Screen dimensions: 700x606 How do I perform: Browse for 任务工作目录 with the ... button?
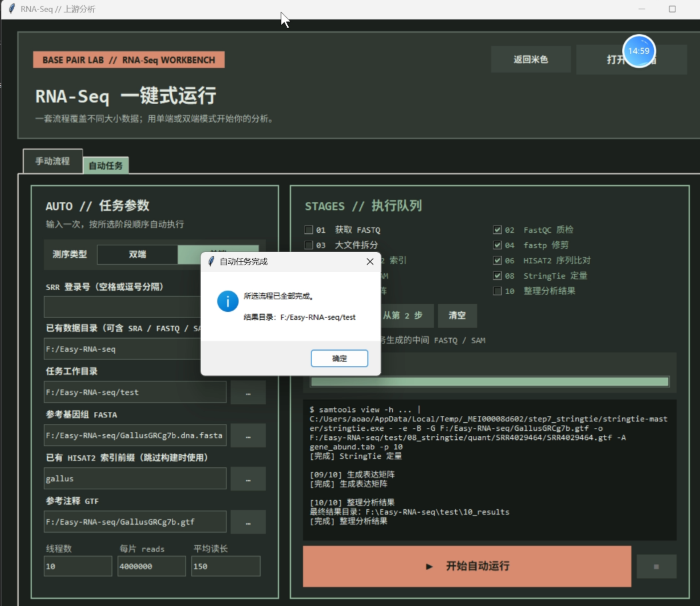(x=248, y=393)
